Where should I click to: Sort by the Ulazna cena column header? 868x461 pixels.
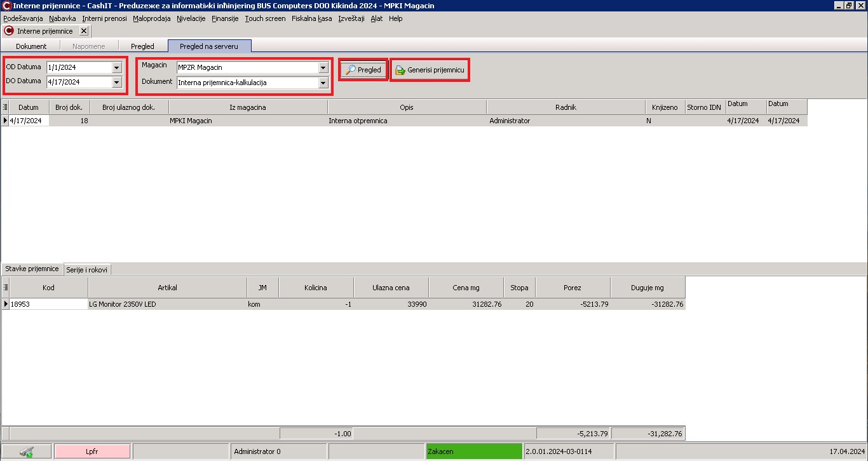(391, 288)
